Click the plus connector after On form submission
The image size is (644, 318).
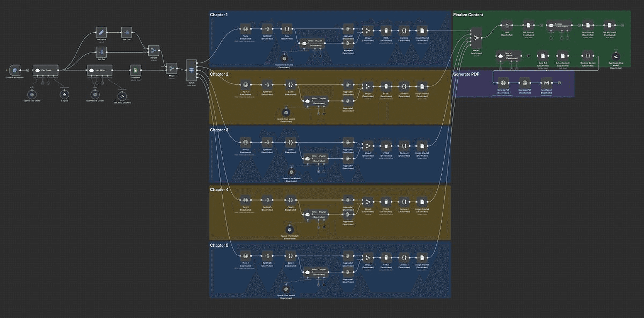pos(28,70)
